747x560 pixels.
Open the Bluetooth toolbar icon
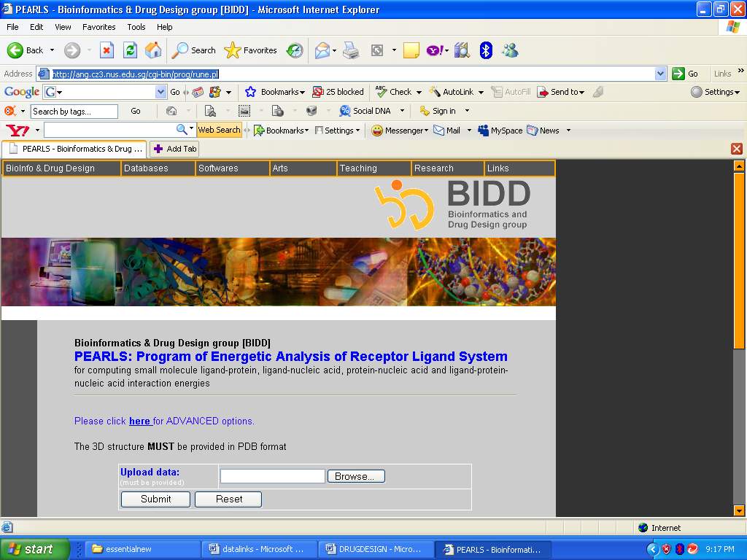pyautogui.click(x=486, y=50)
